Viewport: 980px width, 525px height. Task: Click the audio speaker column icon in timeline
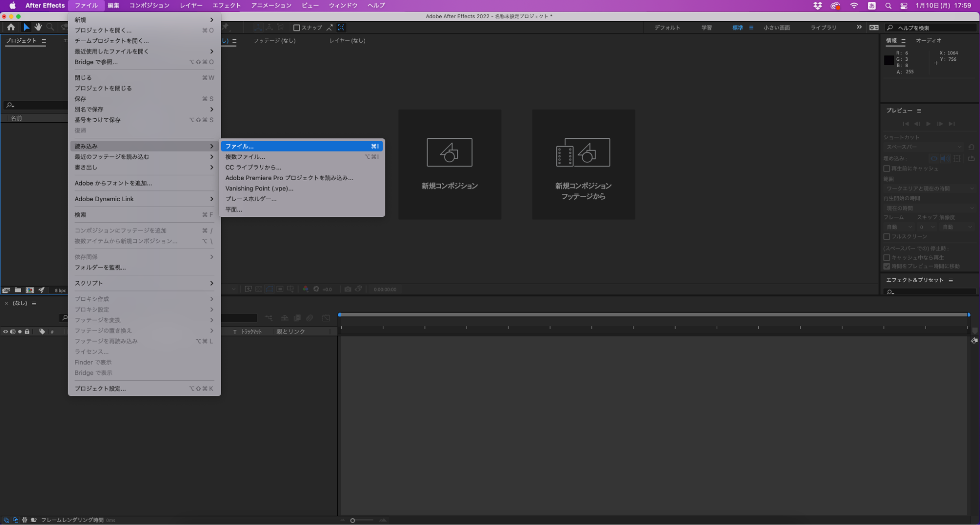13,332
